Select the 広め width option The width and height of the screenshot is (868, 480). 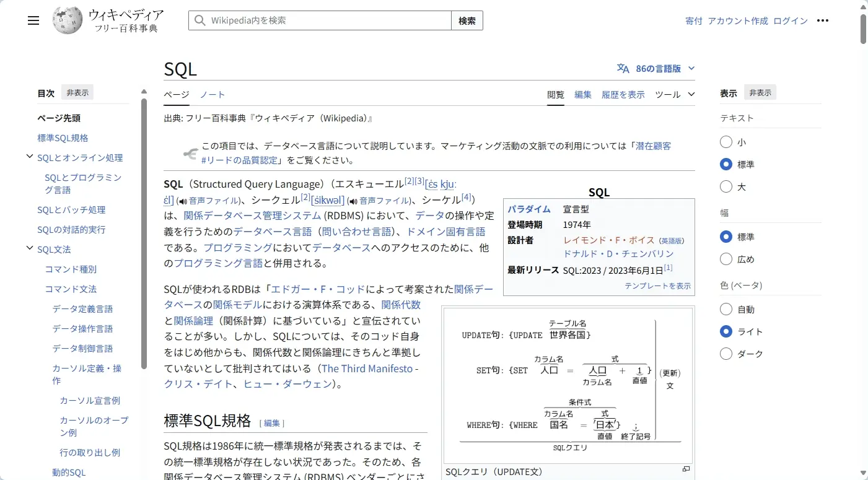pyautogui.click(x=726, y=259)
